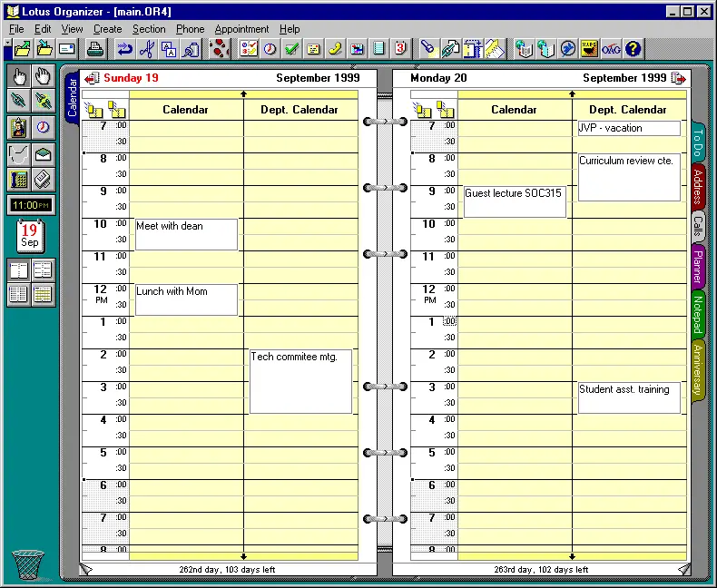
Task: Switch to the Address section tab
Action: coord(698,187)
